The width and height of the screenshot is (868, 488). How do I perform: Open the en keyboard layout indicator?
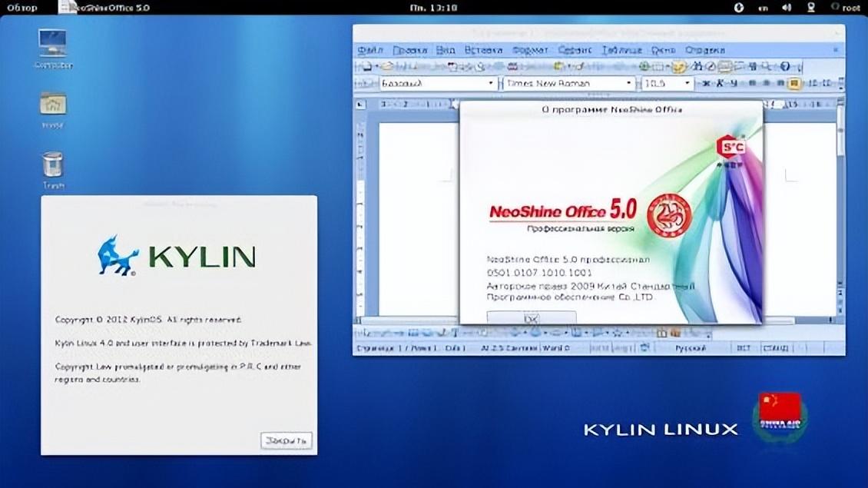tap(763, 8)
